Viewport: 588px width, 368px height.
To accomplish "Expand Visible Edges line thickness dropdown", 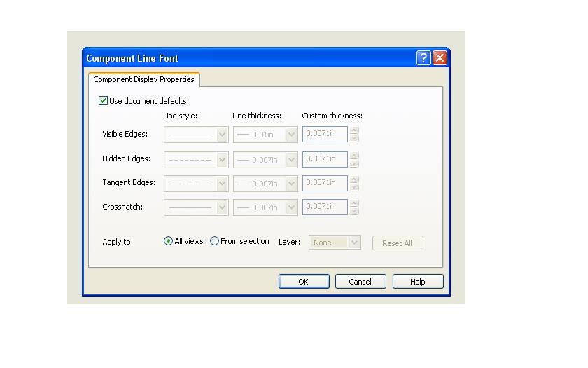I will point(265,135).
